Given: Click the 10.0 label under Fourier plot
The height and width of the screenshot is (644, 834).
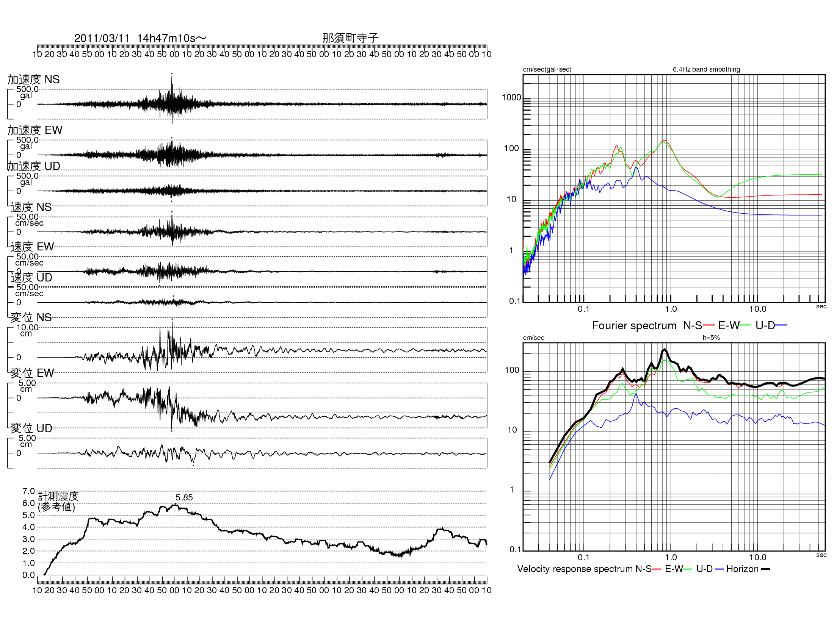Looking at the screenshot, I should (758, 309).
